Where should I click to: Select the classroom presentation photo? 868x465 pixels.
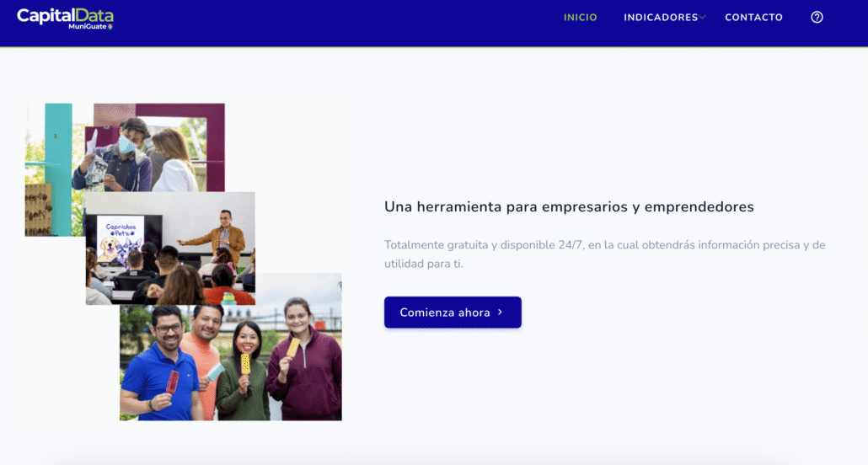(170, 248)
